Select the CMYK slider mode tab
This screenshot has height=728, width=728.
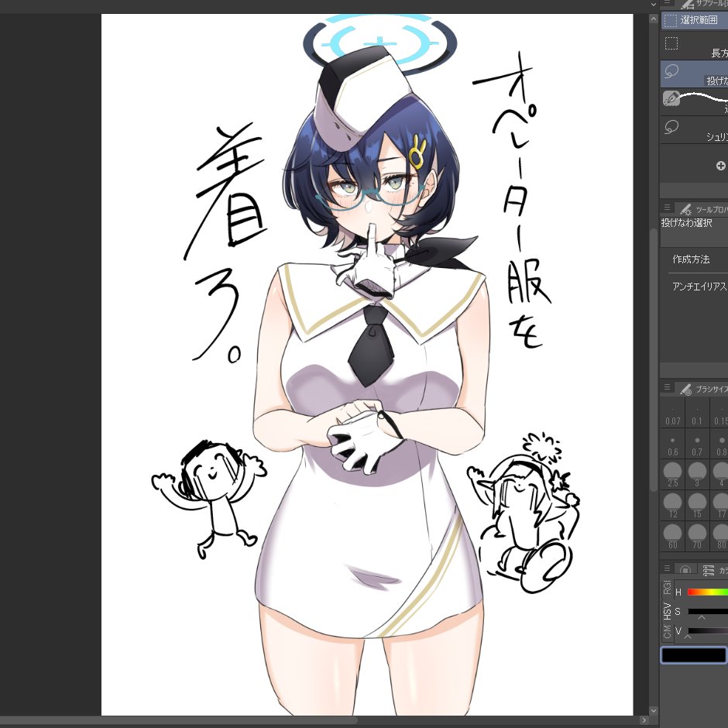667,631
